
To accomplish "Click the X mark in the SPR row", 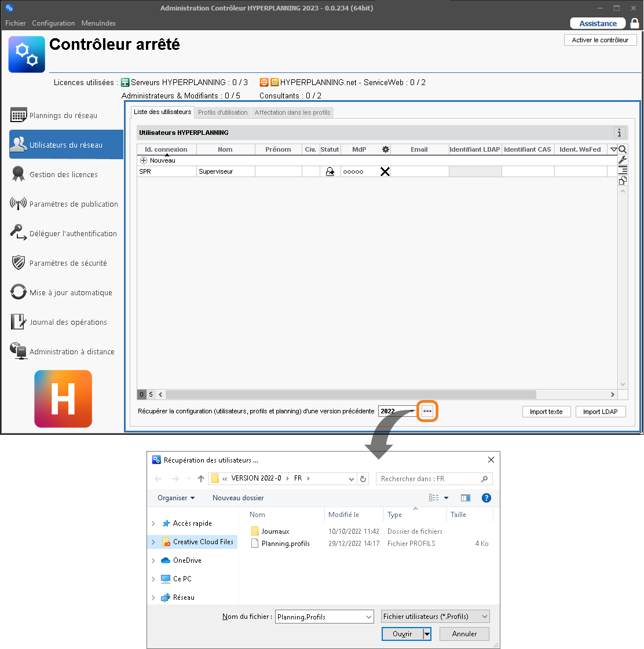I will pyautogui.click(x=385, y=171).
